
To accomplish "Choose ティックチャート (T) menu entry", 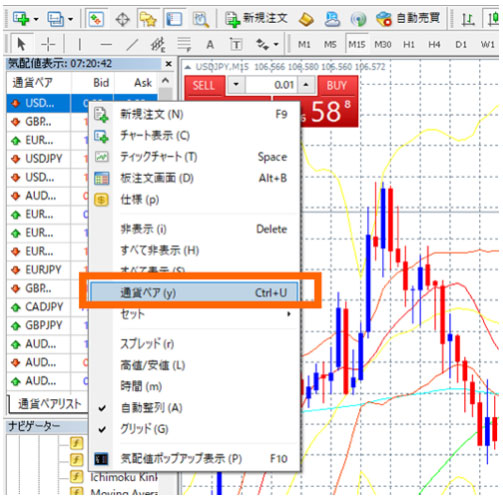I will point(194,157).
